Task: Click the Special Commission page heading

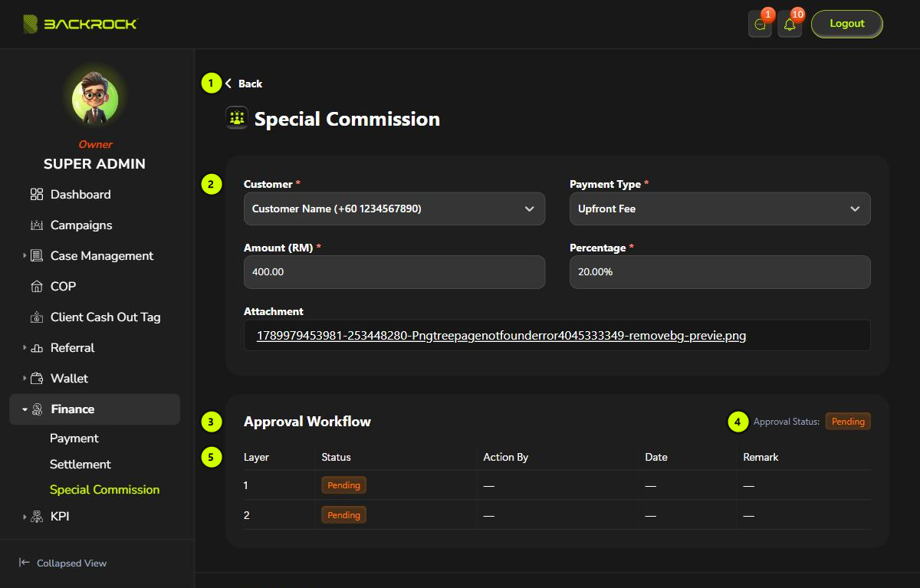Action: (347, 119)
